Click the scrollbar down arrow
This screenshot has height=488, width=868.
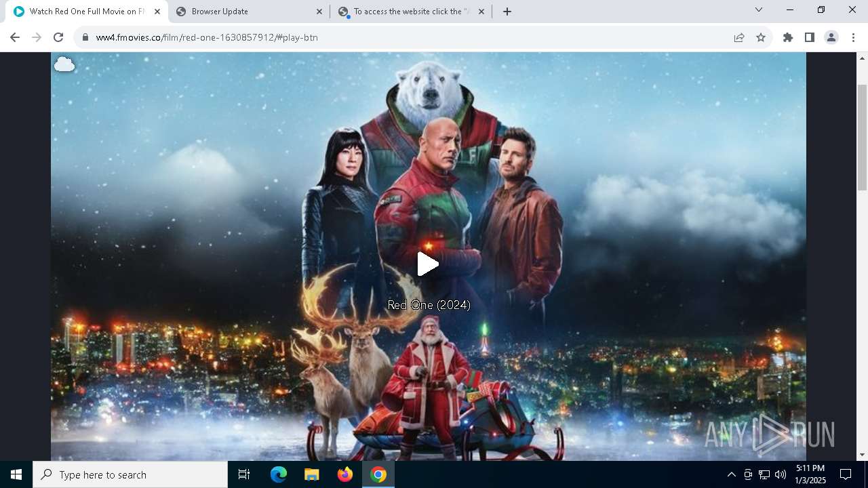point(862,455)
